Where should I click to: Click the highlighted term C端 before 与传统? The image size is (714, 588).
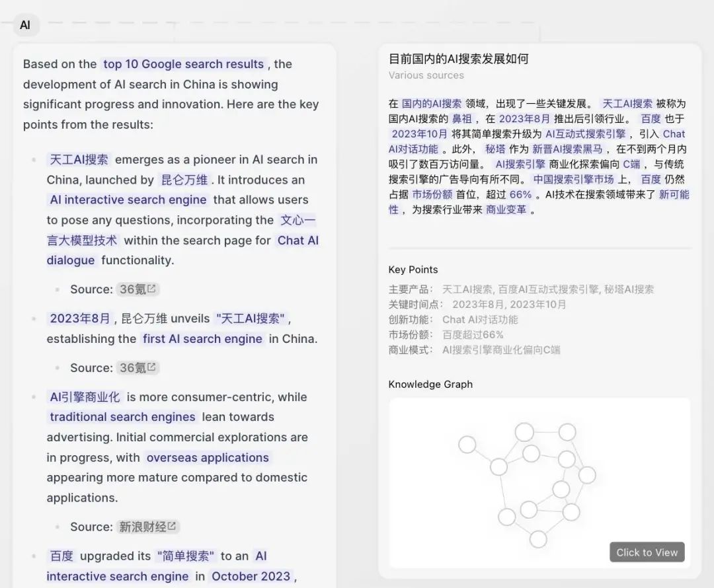point(631,165)
